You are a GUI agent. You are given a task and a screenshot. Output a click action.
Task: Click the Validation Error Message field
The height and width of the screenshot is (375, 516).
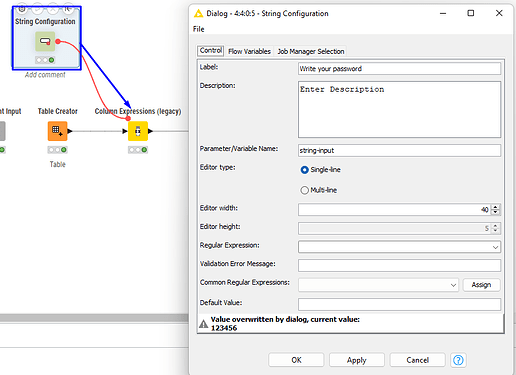399,266
